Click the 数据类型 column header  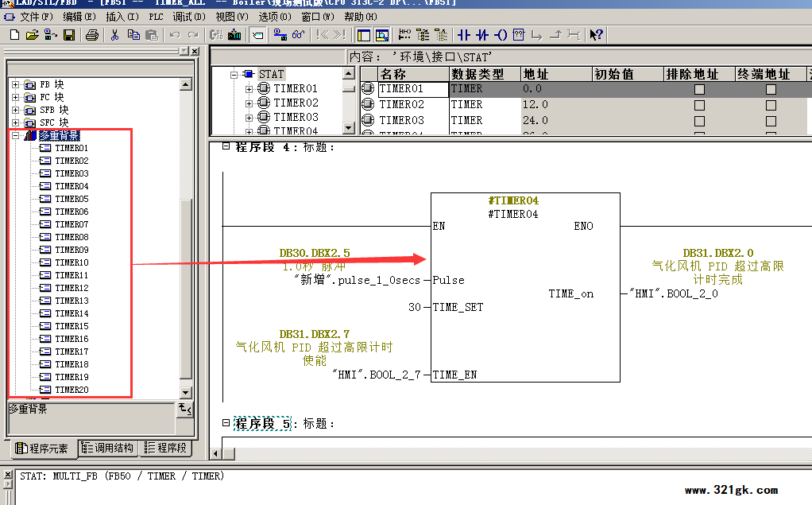point(478,74)
